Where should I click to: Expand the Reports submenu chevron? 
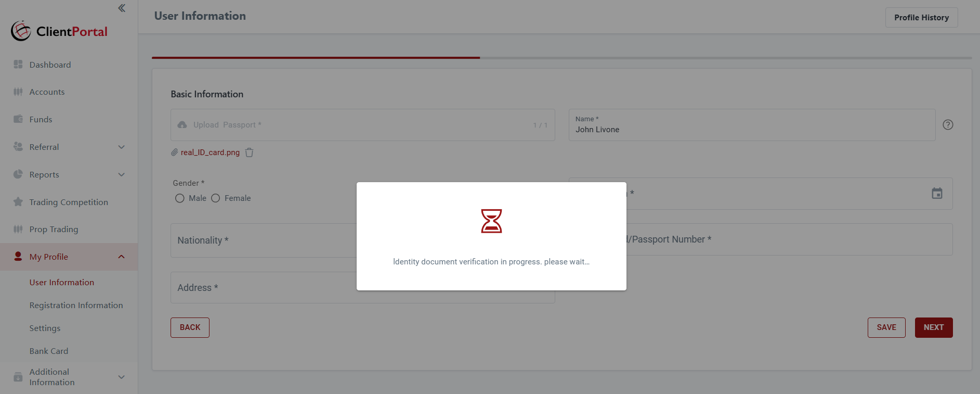[x=122, y=174]
